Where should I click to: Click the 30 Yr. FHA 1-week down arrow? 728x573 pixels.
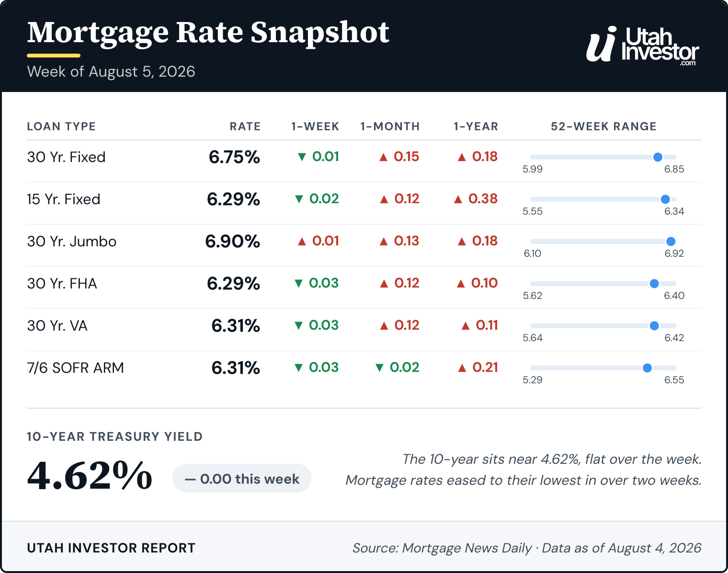coord(299,283)
